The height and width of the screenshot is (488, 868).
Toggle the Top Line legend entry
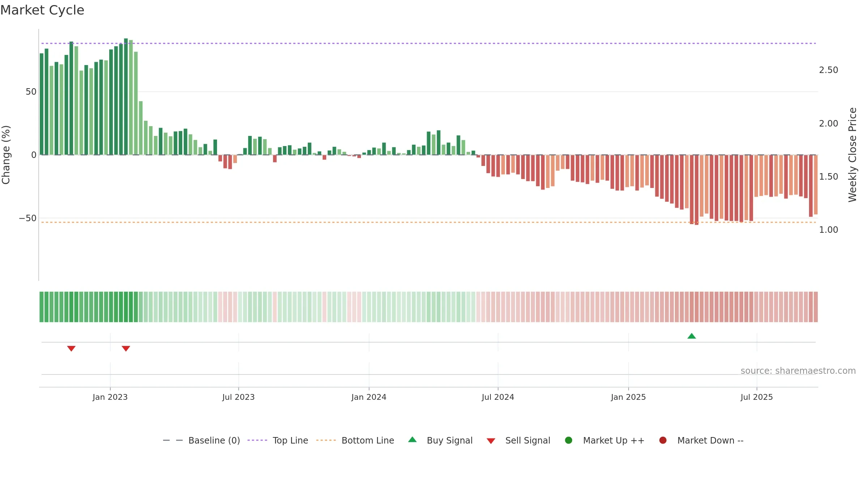pos(278,440)
